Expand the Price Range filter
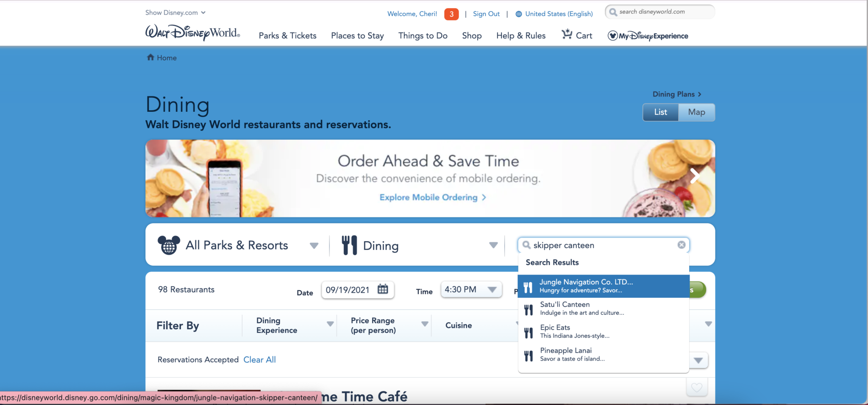 (425, 324)
